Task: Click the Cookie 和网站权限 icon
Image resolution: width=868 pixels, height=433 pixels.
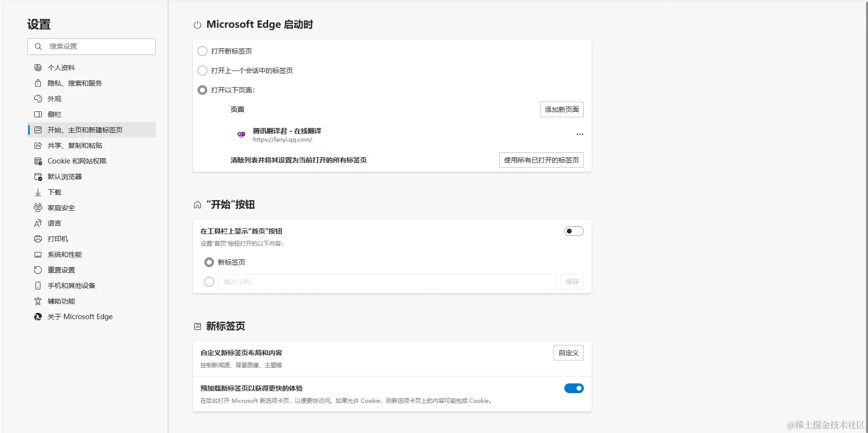Action: pos(38,161)
